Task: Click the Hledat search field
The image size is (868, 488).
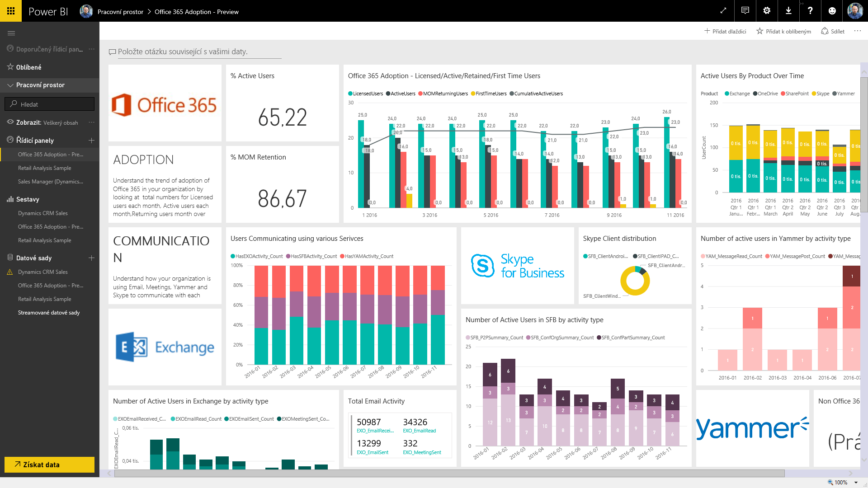Action: [x=50, y=104]
